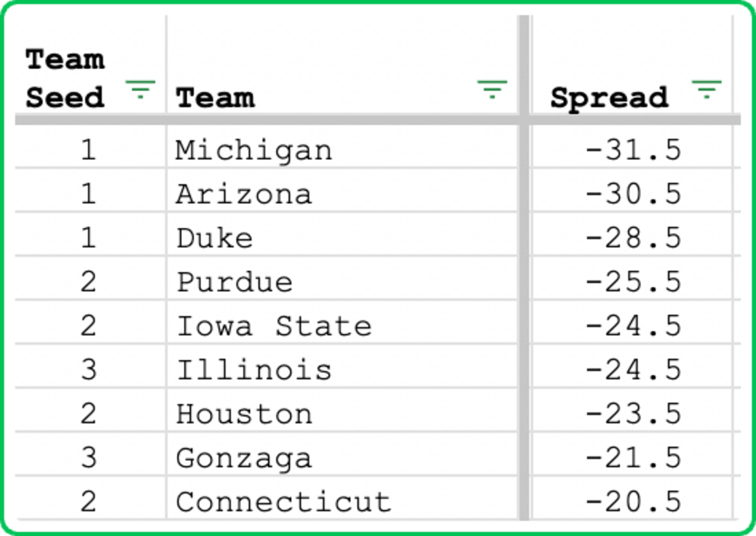Select the Duke team cell
This screenshot has height=536, width=756.
coord(215,238)
